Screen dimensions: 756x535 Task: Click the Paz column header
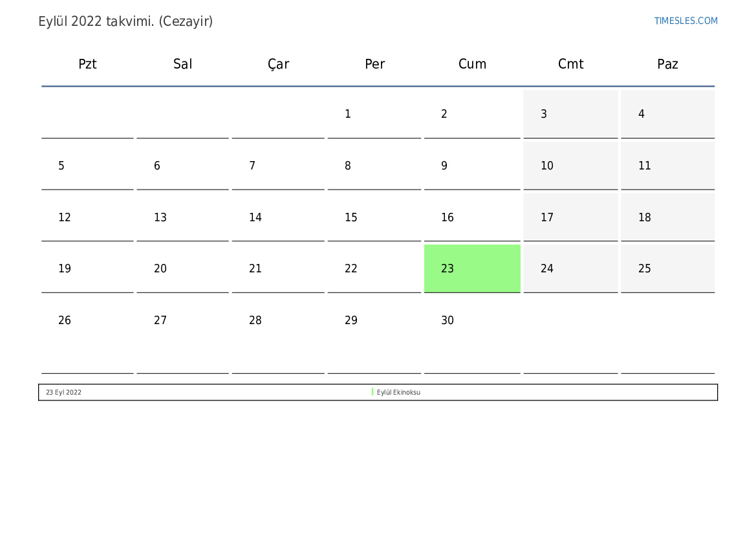[667, 64]
